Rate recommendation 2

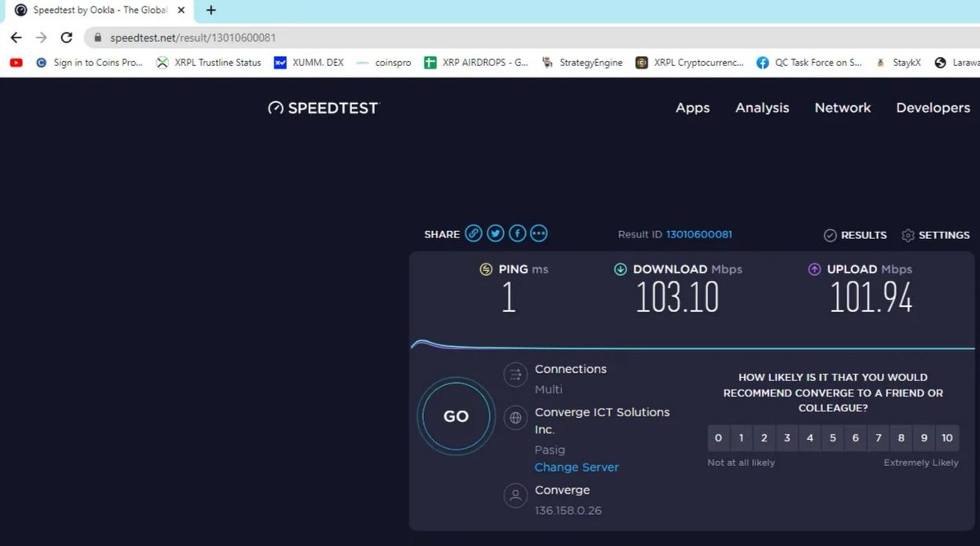coord(764,437)
